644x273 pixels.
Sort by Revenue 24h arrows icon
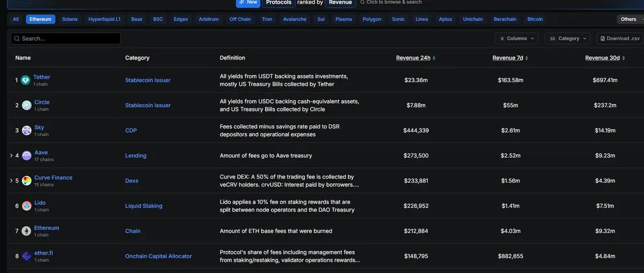coord(434,58)
